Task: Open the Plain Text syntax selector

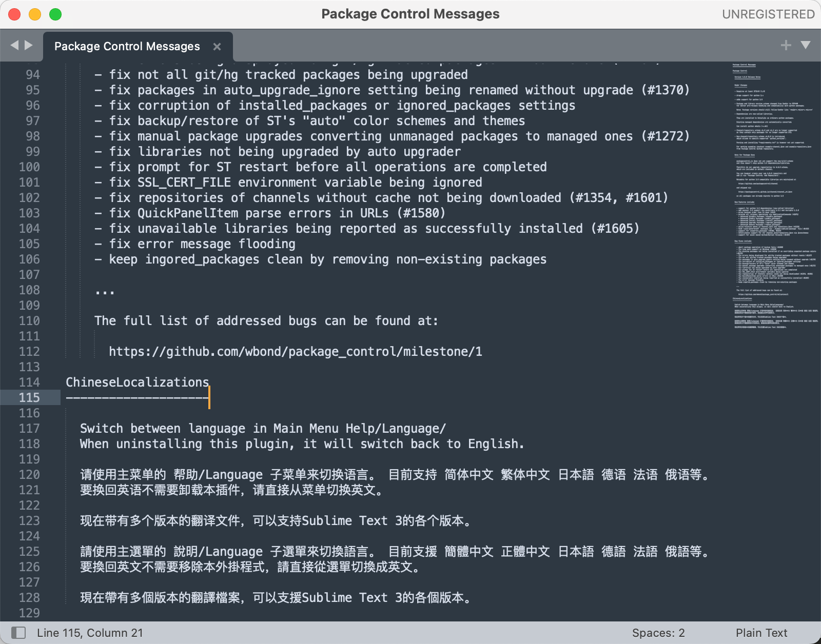Action: [761, 633]
